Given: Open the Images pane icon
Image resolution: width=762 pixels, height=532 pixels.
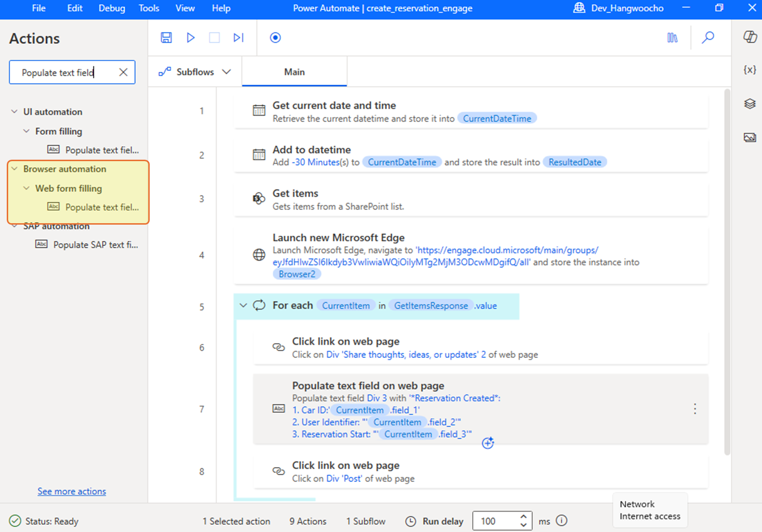Looking at the screenshot, I should point(750,138).
